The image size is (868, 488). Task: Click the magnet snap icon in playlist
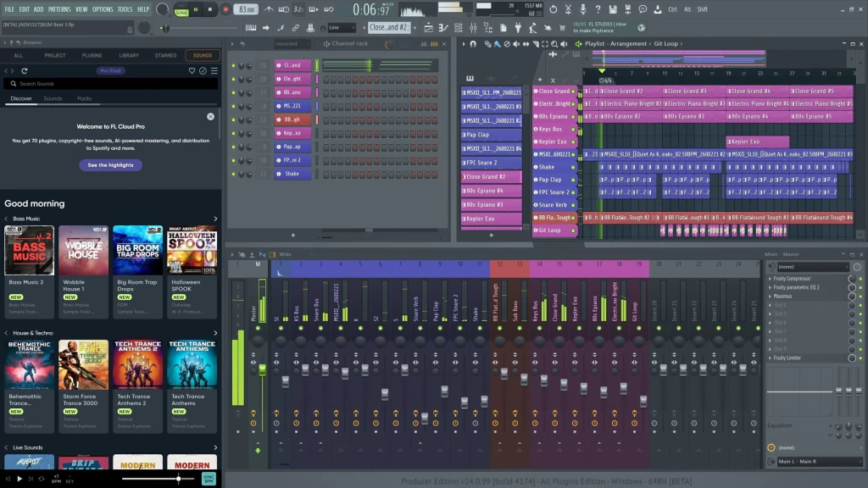coord(475,43)
